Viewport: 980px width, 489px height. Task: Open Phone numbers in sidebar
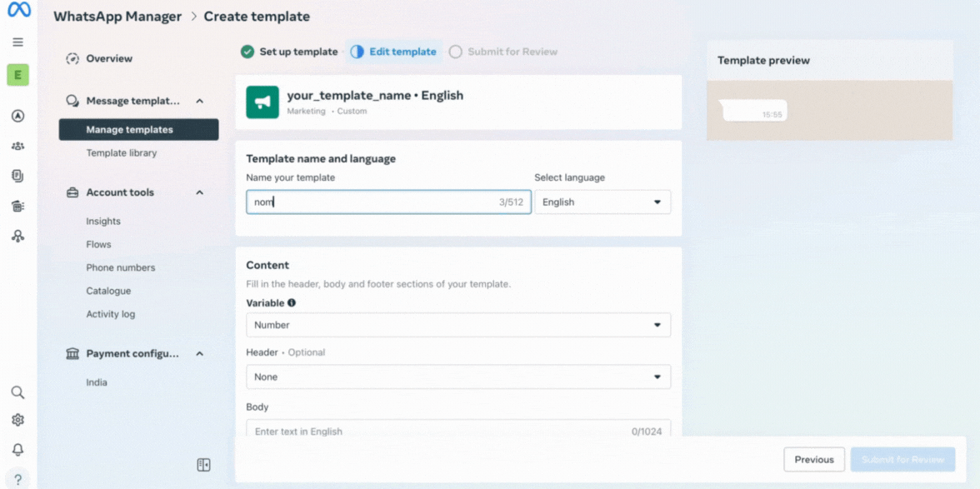(x=121, y=267)
